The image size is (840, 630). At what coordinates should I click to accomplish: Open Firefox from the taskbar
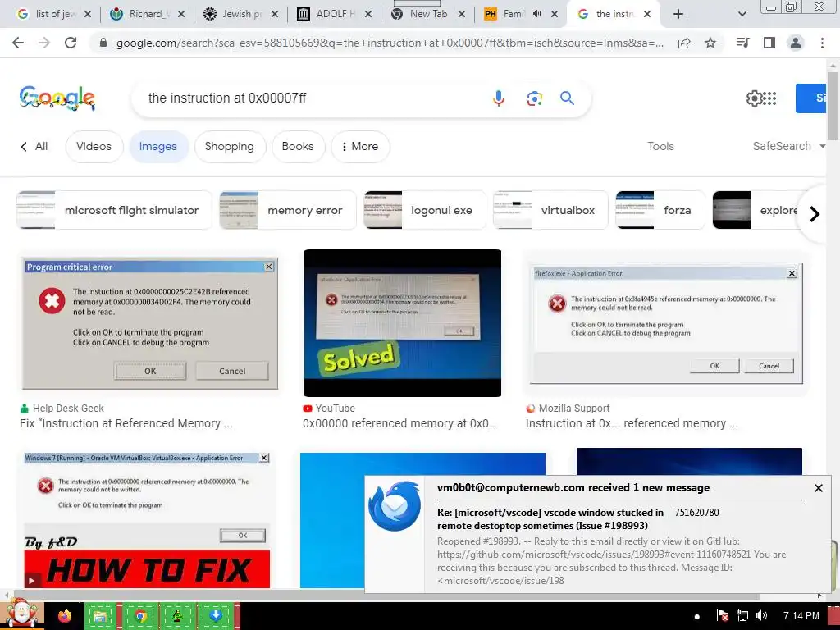click(65, 616)
